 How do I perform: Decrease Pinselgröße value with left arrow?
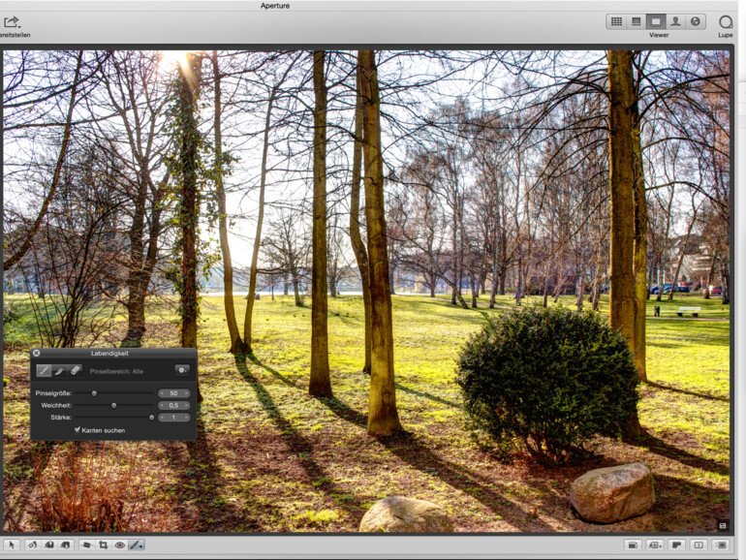(162, 393)
